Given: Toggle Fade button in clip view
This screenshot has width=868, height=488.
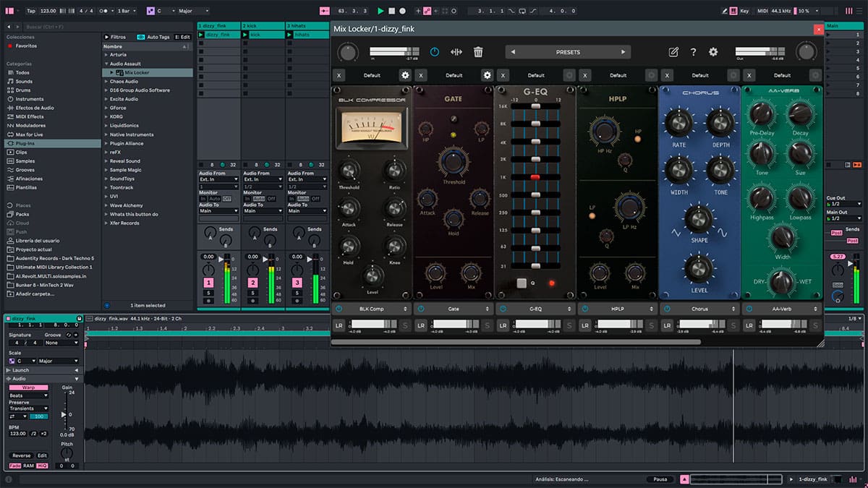Looking at the screenshot, I should [x=14, y=466].
